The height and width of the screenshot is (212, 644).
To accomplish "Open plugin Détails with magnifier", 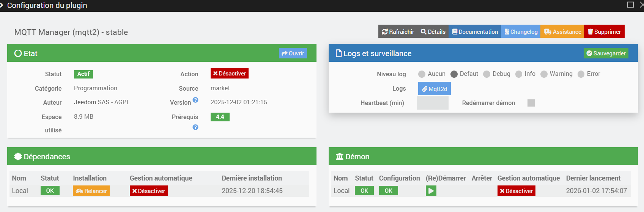I will pos(433,31).
